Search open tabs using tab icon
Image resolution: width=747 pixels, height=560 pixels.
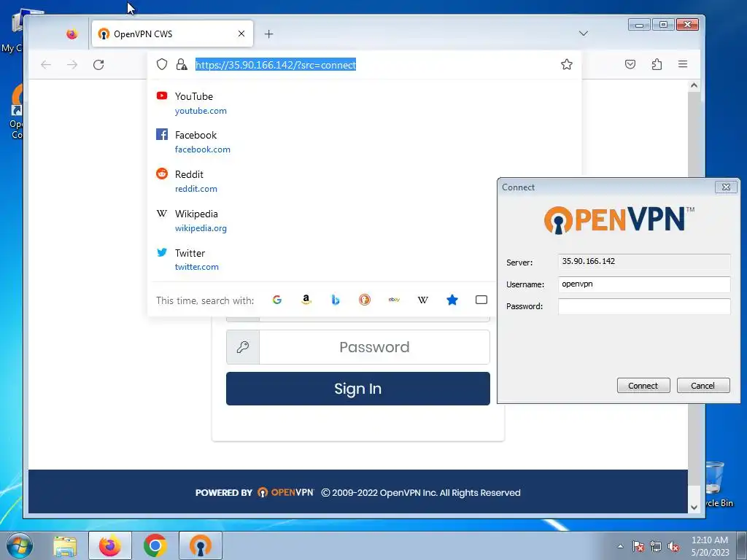[481, 300]
